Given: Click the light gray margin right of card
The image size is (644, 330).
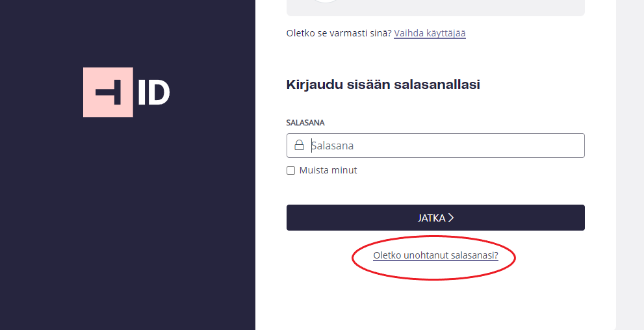Looking at the screenshot, I should [630, 165].
